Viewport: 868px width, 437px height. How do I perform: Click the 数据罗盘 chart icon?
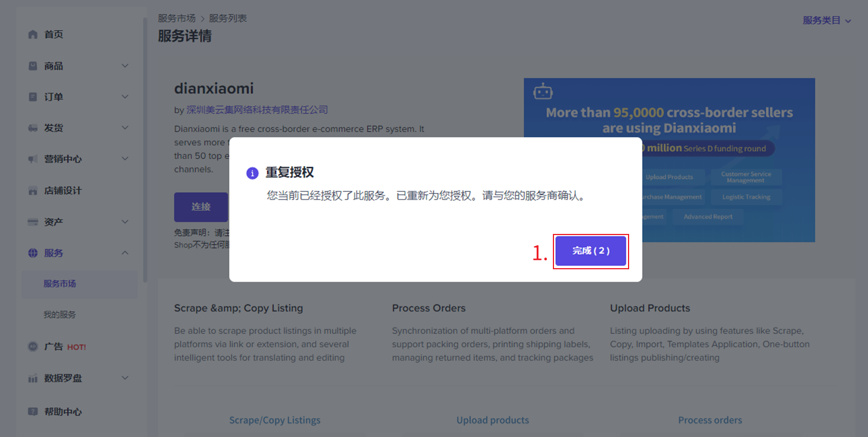33,378
